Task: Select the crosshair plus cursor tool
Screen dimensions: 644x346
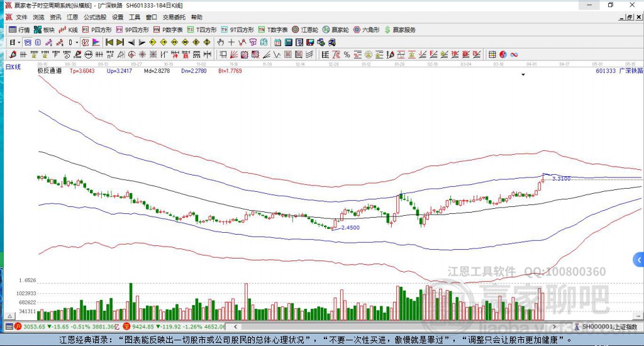Action: pos(231,42)
